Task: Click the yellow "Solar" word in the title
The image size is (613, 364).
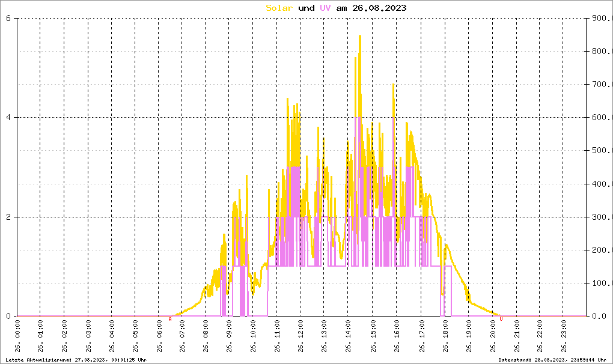Action: tap(279, 8)
